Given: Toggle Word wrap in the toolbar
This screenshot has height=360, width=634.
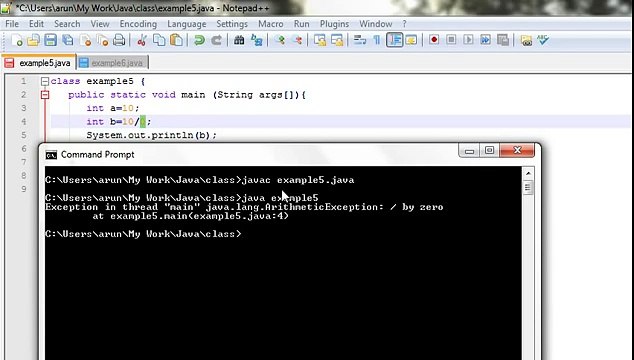Looking at the screenshot, I should pos(359,40).
